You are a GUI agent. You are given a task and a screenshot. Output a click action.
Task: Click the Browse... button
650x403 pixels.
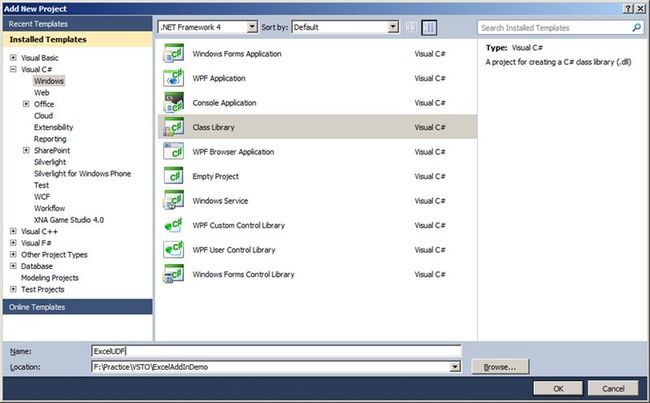500,367
